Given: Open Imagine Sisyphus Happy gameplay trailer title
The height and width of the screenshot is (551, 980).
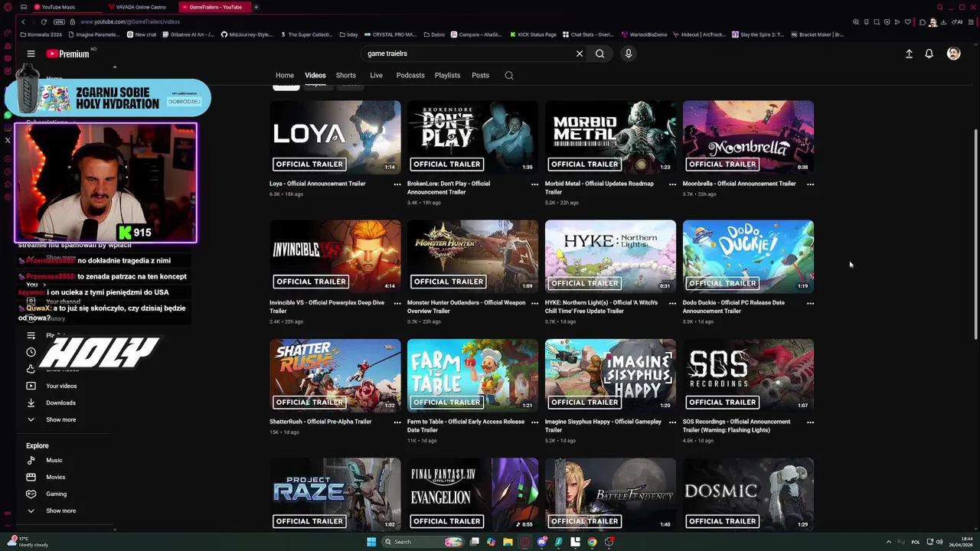Looking at the screenshot, I should pos(603,425).
